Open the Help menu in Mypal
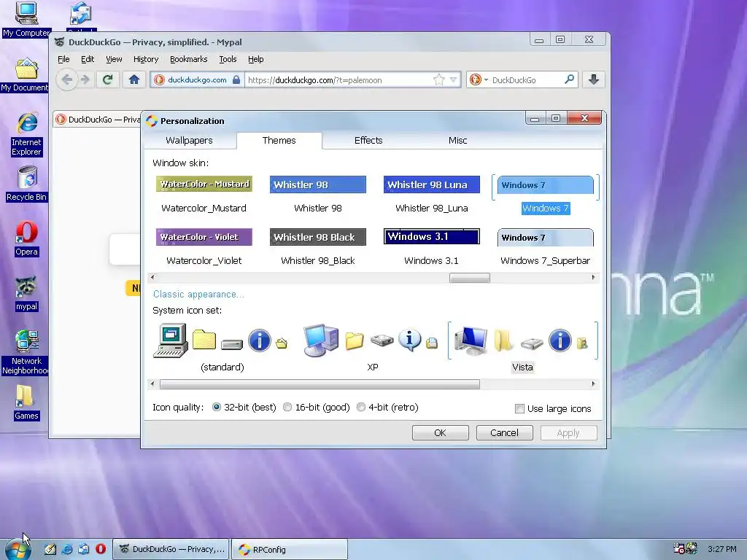This screenshot has width=747, height=560. pos(256,59)
